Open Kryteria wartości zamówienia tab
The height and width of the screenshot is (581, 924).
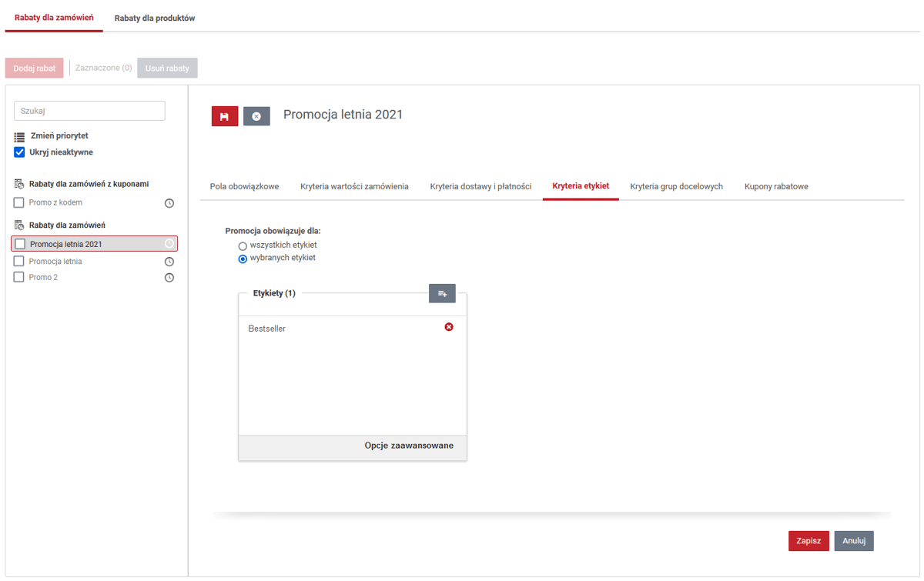[354, 186]
